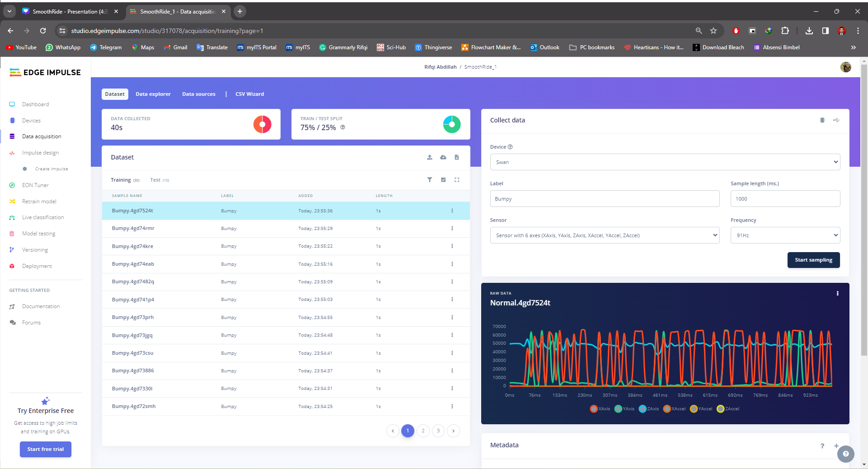The image size is (868, 469).
Task: Click the Device help question icon
Action: tap(510, 147)
